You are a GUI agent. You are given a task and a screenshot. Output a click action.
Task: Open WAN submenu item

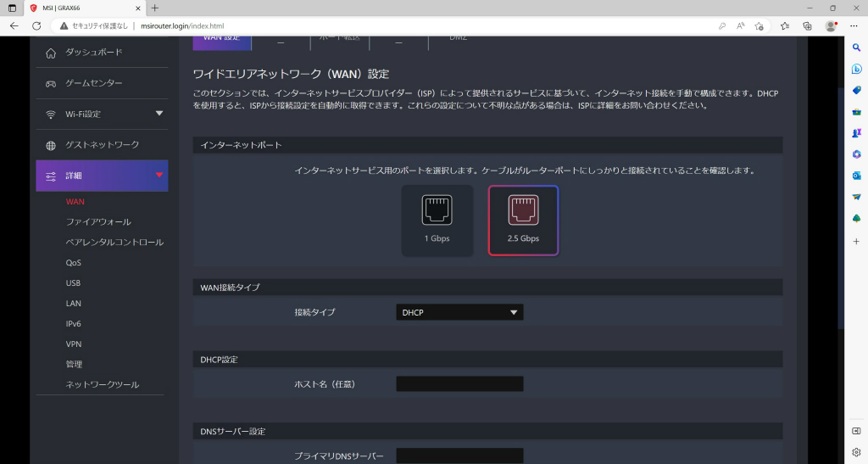point(75,202)
